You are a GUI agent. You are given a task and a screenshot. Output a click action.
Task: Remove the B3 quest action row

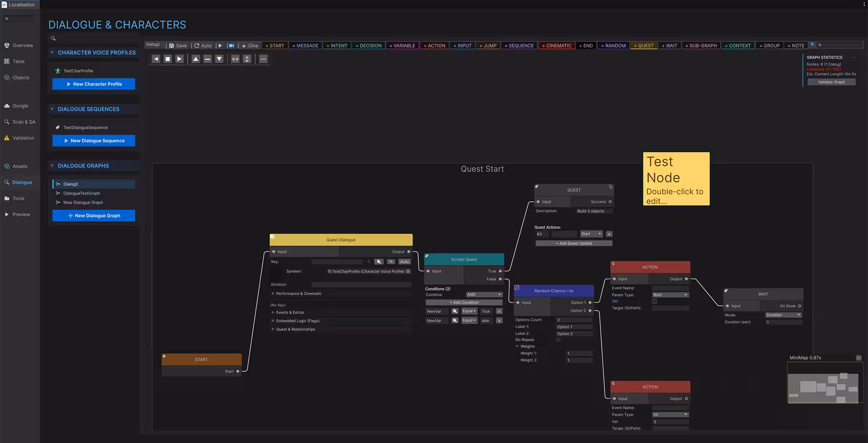coord(609,234)
